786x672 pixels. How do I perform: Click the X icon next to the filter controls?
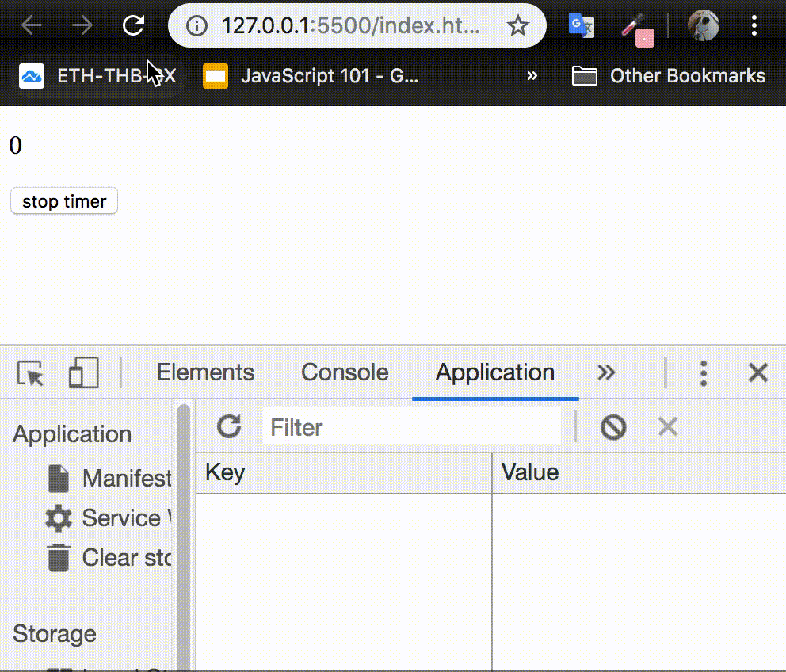coord(667,426)
